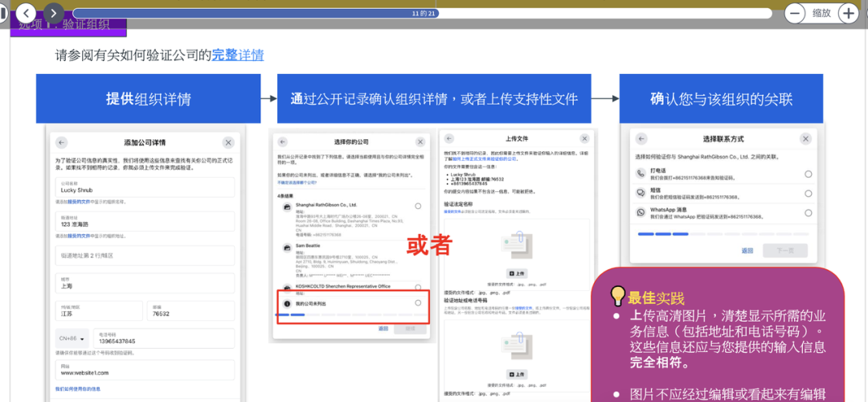Click the briefcase icon beside Shanghai RathGibson

click(x=287, y=207)
